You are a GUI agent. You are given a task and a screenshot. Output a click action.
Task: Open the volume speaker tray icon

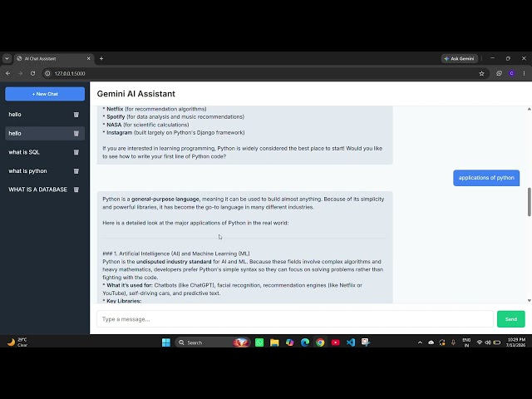(488, 342)
